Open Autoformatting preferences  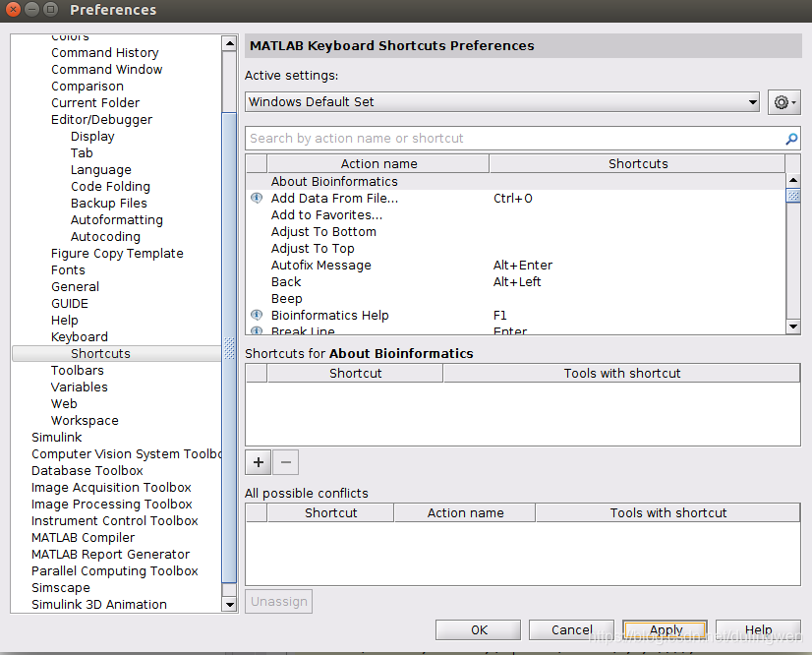pos(117,219)
